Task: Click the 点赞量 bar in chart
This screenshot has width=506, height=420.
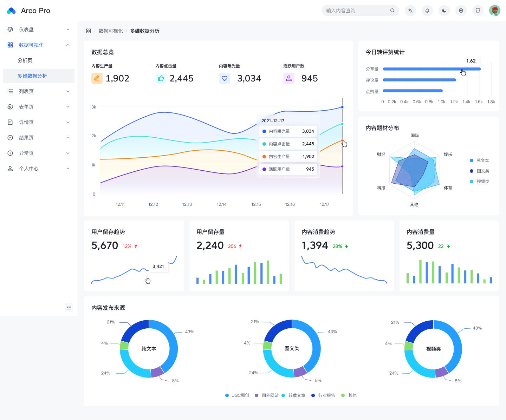Action: (413, 91)
